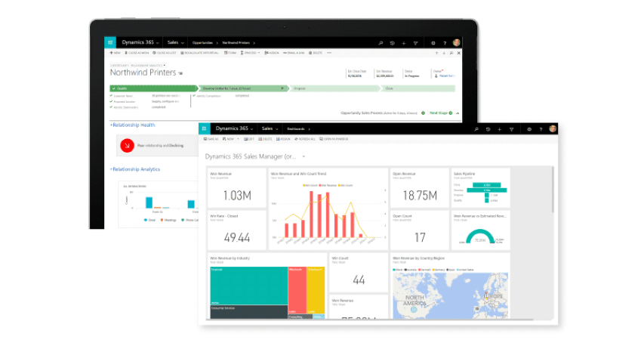Select Qualify stage in process bar

coord(153,88)
